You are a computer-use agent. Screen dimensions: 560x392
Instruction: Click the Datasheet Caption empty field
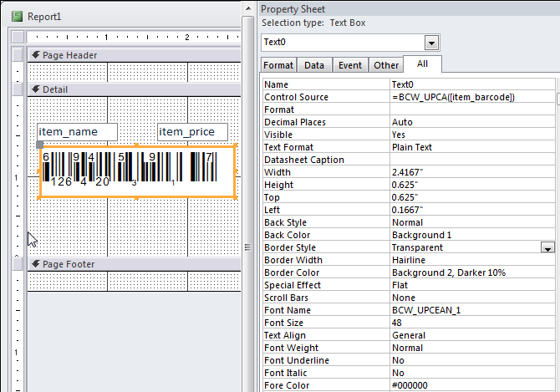472,160
